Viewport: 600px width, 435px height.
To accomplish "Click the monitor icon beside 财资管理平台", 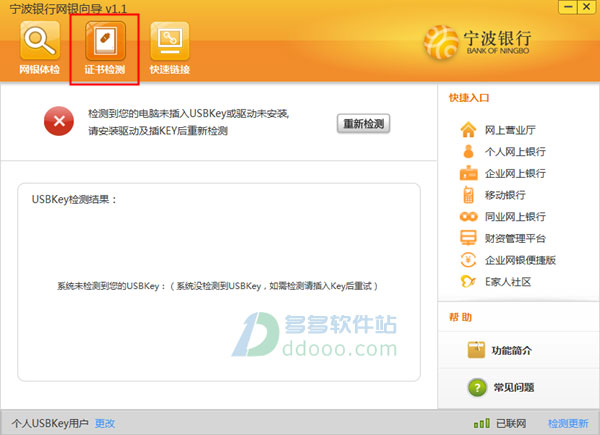I will [468, 238].
